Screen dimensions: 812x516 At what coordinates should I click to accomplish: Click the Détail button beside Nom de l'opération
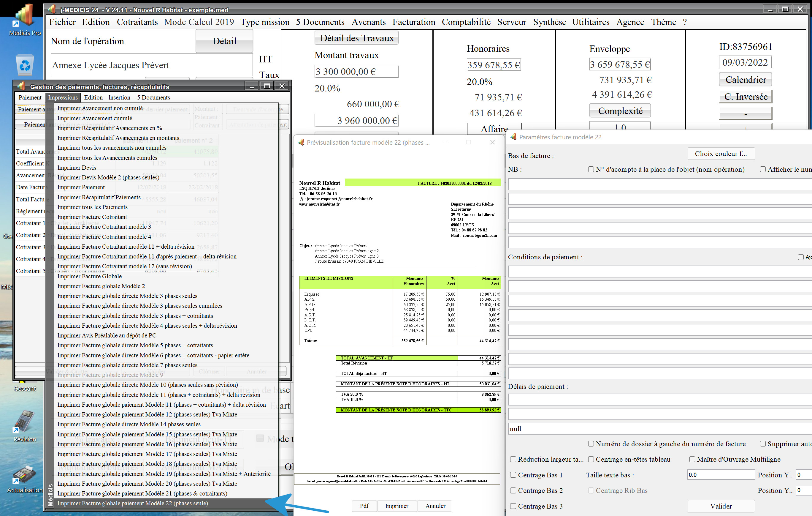(x=224, y=41)
